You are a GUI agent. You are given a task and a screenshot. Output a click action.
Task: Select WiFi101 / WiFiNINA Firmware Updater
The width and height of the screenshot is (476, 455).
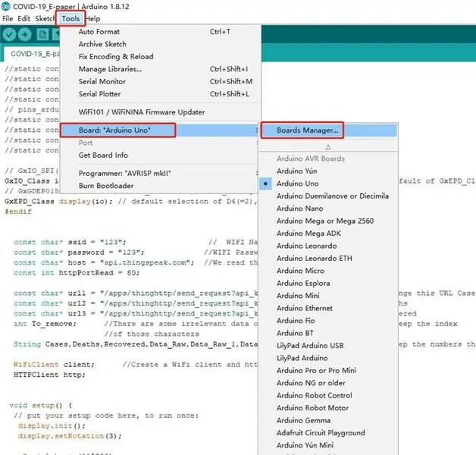coord(160,112)
